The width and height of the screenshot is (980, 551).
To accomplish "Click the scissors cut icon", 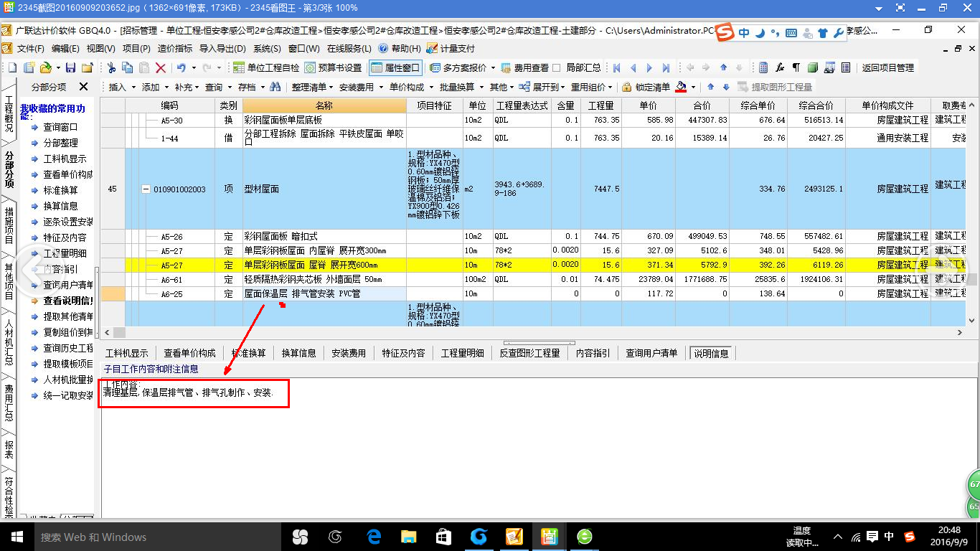I will [x=111, y=67].
